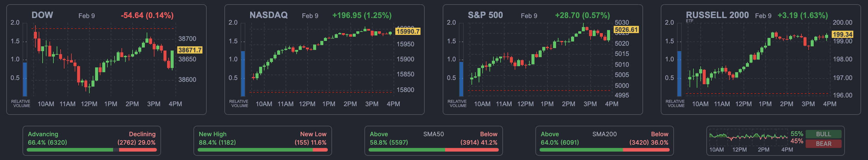Open the RUSSELL 2000 chart title
Screen dimensions: 868x160
pos(717,15)
